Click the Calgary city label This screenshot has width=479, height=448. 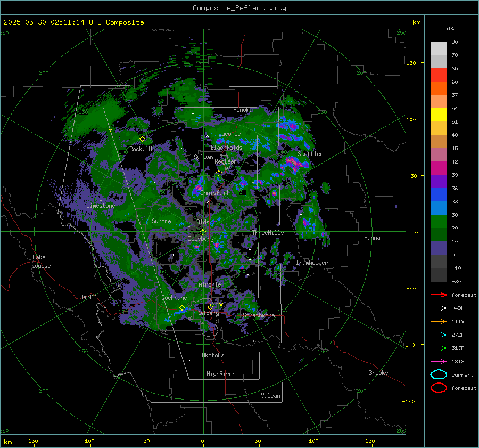point(208,313)
